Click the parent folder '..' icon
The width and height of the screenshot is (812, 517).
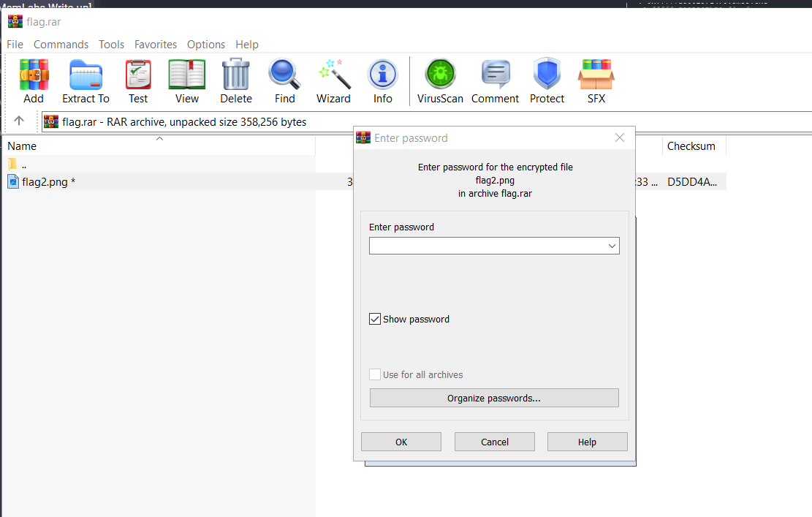(13, 165)
